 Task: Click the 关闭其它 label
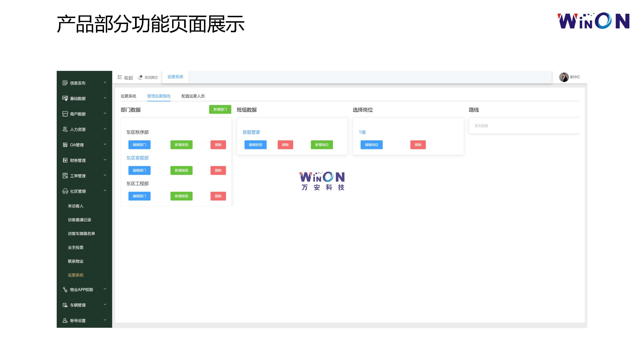(151, 78)
